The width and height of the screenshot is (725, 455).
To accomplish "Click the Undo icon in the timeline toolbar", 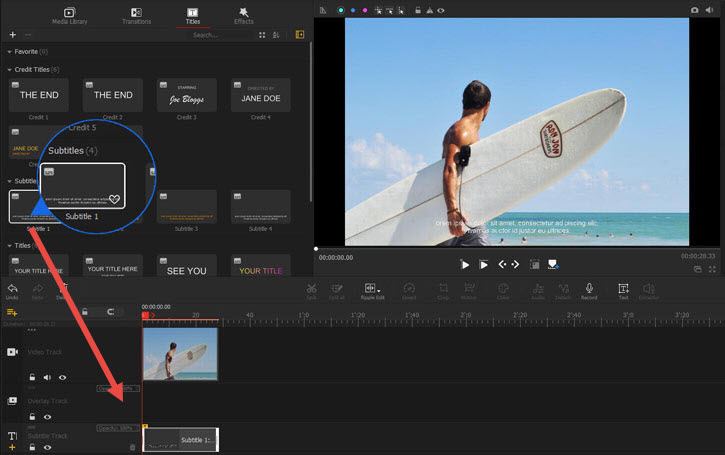I will pos(12,290).
